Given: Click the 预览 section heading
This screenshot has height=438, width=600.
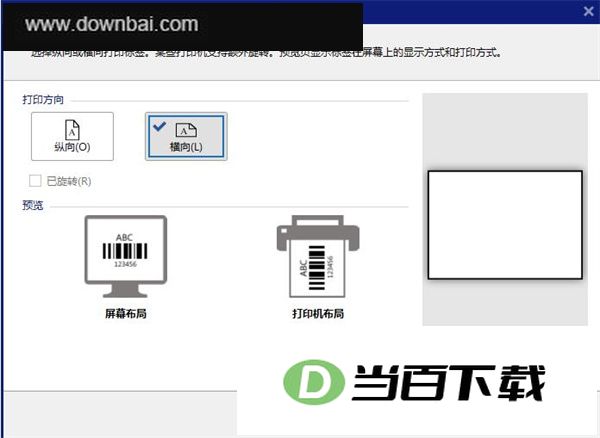Looking at the screenshot, I should [33, 205].
